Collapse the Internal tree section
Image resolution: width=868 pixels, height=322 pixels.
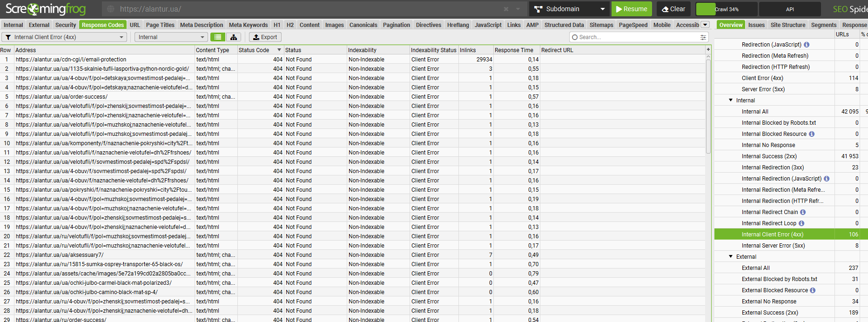pos(731,100)
